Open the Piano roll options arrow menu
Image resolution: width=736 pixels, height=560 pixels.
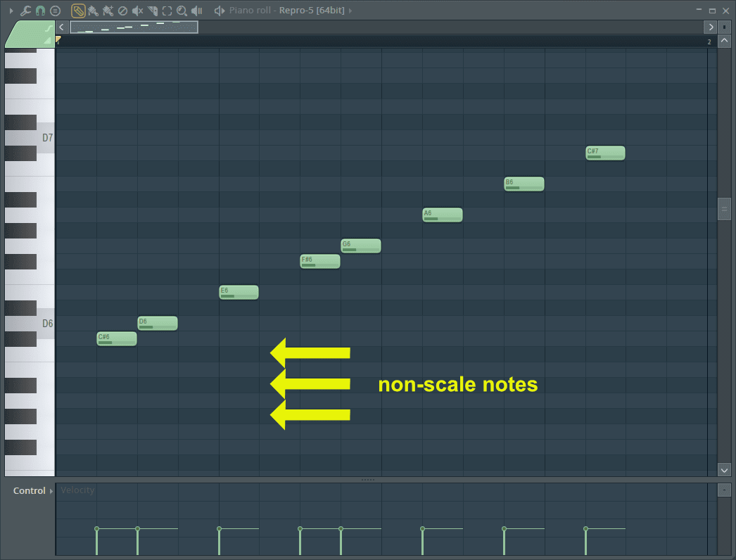pyautogui.click(x=11, y=11)
